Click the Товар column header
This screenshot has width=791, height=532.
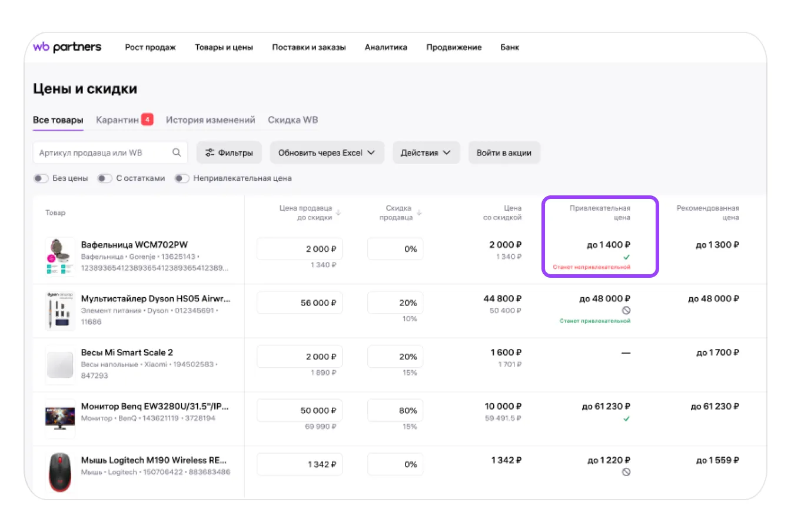55,212
